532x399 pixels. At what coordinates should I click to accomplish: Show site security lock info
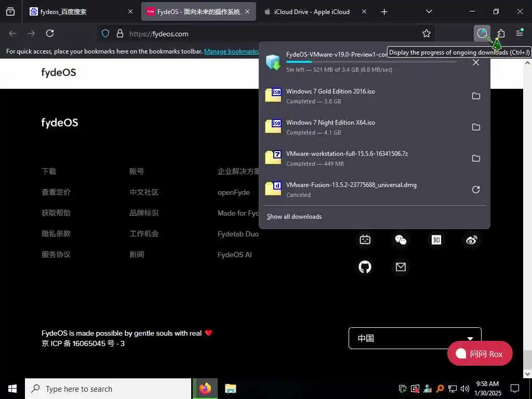click(120, 33)
